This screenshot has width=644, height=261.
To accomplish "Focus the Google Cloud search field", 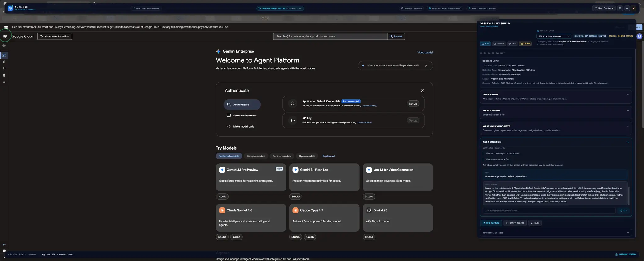I will coord(330,37).
